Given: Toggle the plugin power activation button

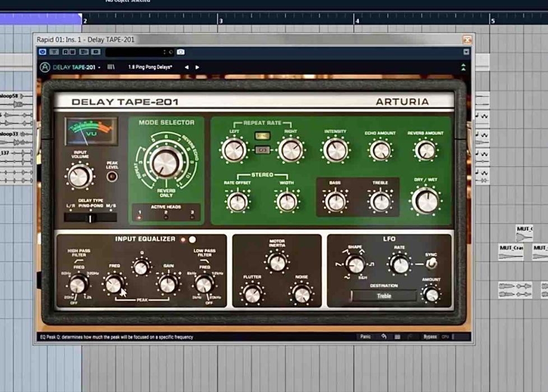Looking at the screenshot, I should (43, 52).
